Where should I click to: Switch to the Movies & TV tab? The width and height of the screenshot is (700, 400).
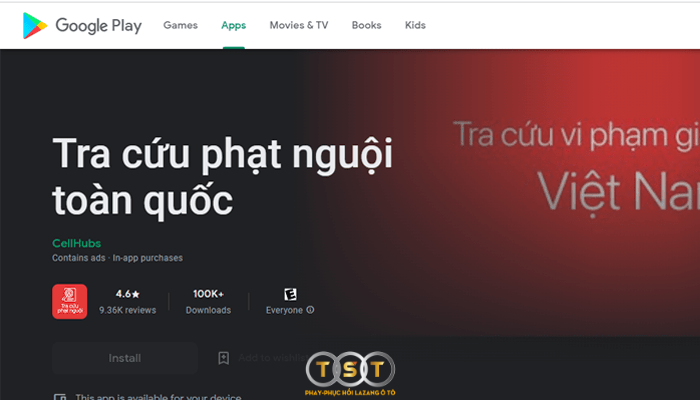pyautogui.click(x=298, y=25)
